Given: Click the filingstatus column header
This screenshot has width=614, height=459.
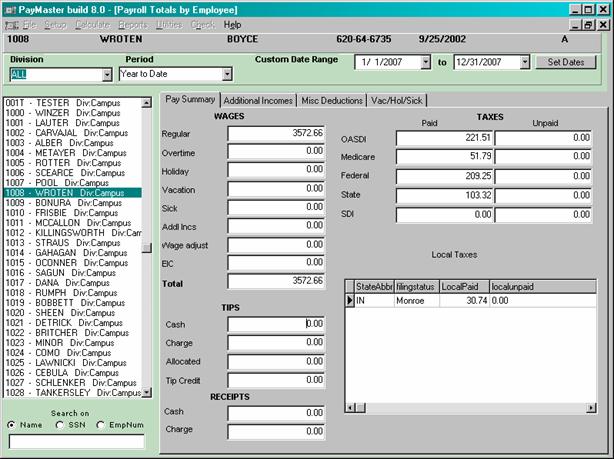Looking at the screenshot, I should click(x=417, y=287).
